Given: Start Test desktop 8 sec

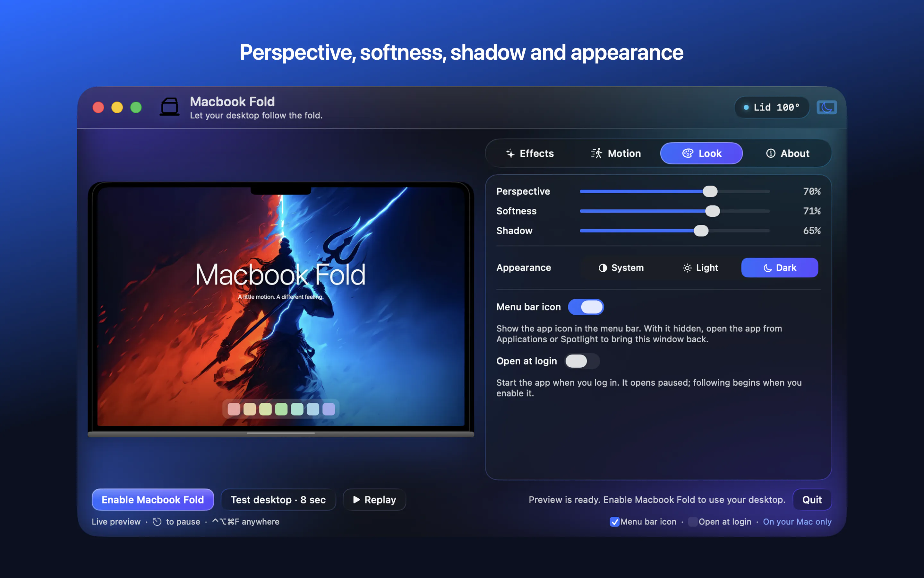Looking at the screenshot, I should (x=278, y=500).
